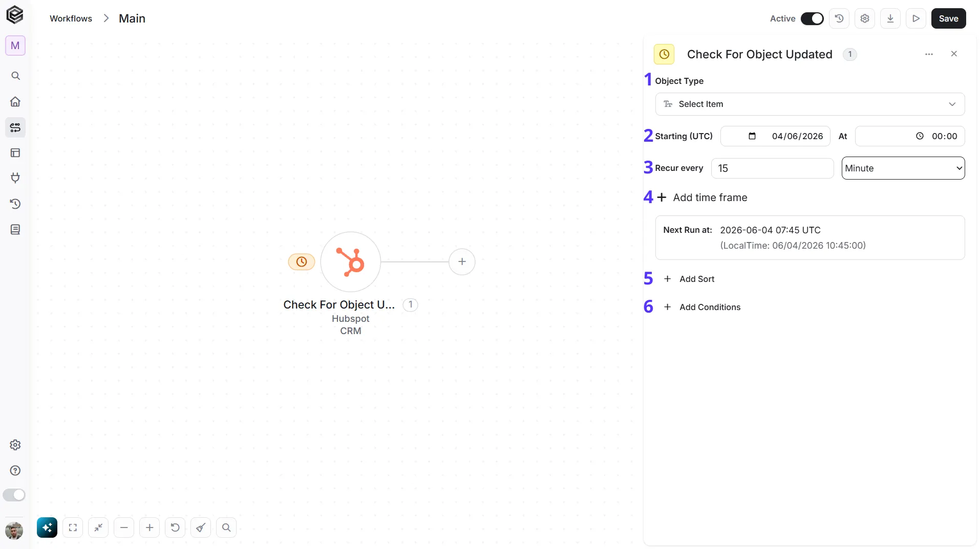Open settings gear at sidebar bottom
Screen dimensions: 980x549
point(15,445)
